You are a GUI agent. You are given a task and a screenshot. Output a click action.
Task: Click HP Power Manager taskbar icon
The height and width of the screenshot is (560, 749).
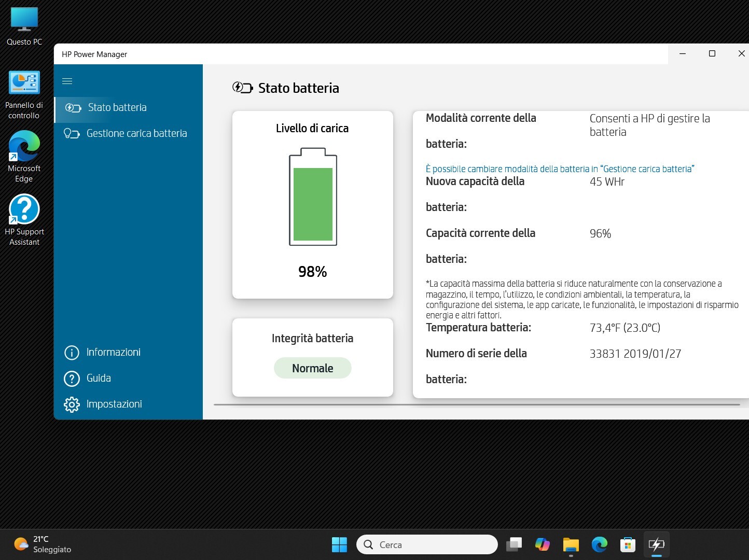click(656, 544)
